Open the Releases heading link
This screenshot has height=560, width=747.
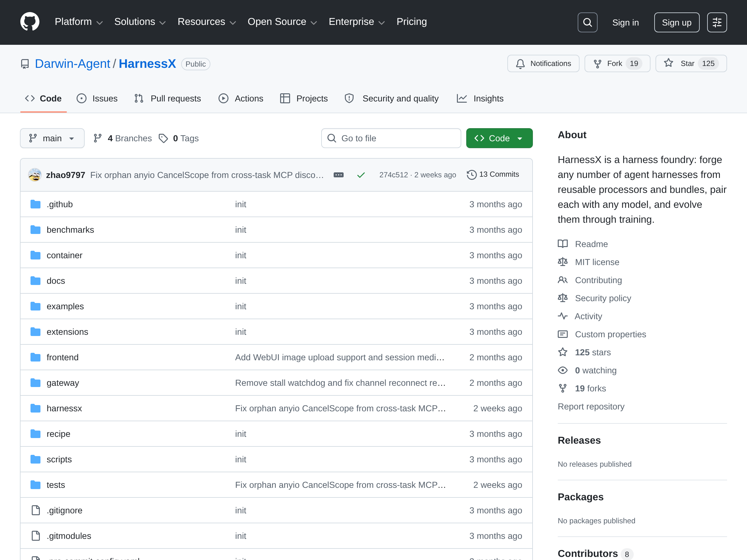[x=579, y=440]
